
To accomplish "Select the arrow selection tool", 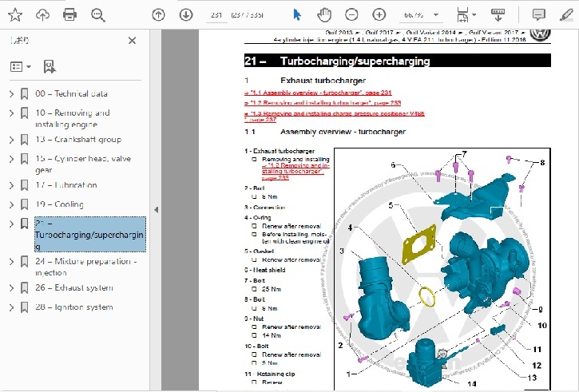I will pyautogui.click(x=297, y=14).
